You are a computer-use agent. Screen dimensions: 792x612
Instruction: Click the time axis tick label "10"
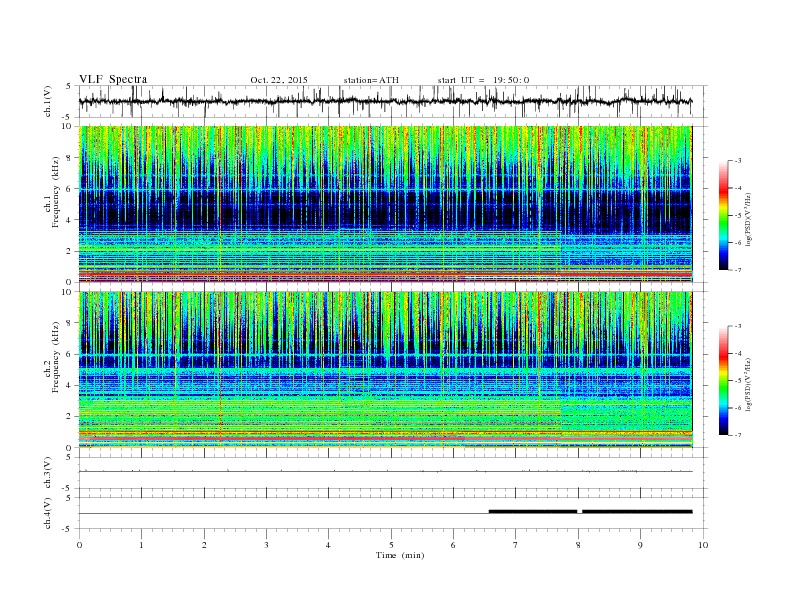point(703,545)
